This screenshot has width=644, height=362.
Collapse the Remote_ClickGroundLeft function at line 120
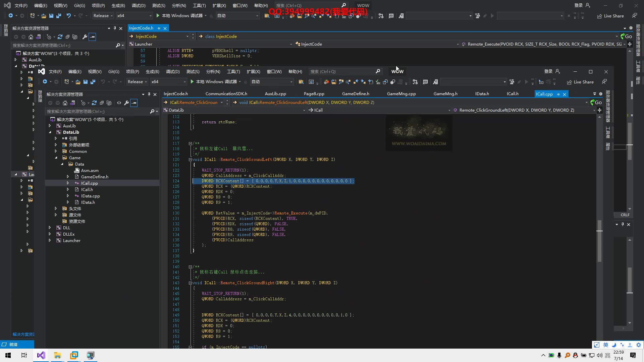click(x=190, y=160)
